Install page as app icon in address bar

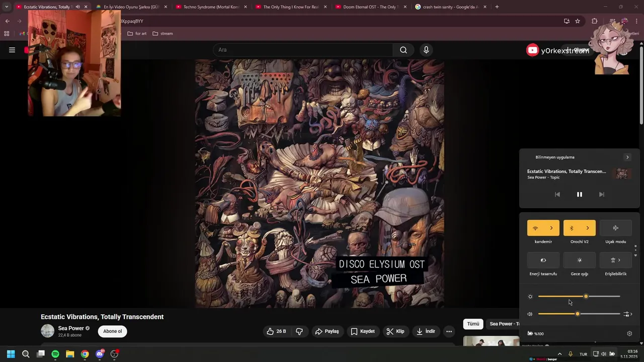(x=567, y=21)
